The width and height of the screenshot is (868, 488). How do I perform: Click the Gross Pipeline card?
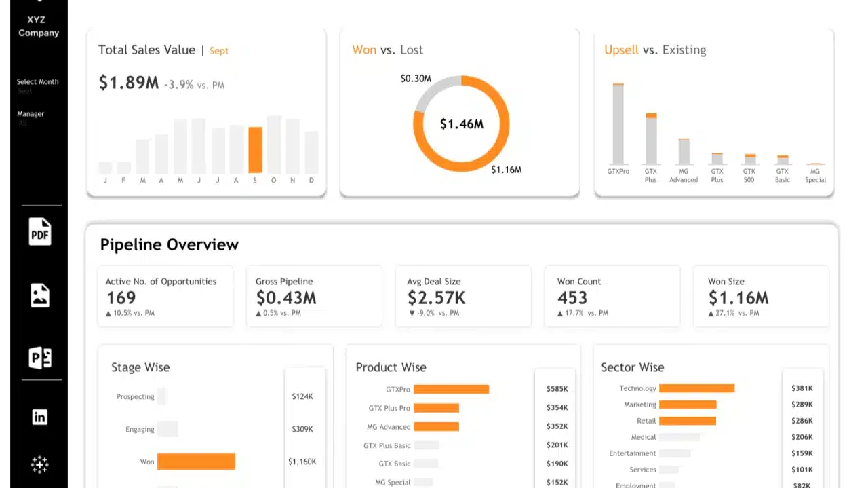(314, 297)
